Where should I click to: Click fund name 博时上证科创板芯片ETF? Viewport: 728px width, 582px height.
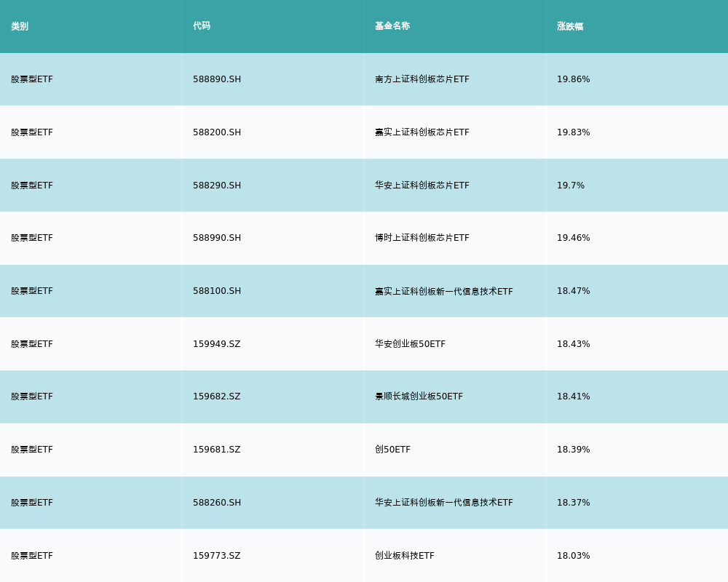point(422,238)
